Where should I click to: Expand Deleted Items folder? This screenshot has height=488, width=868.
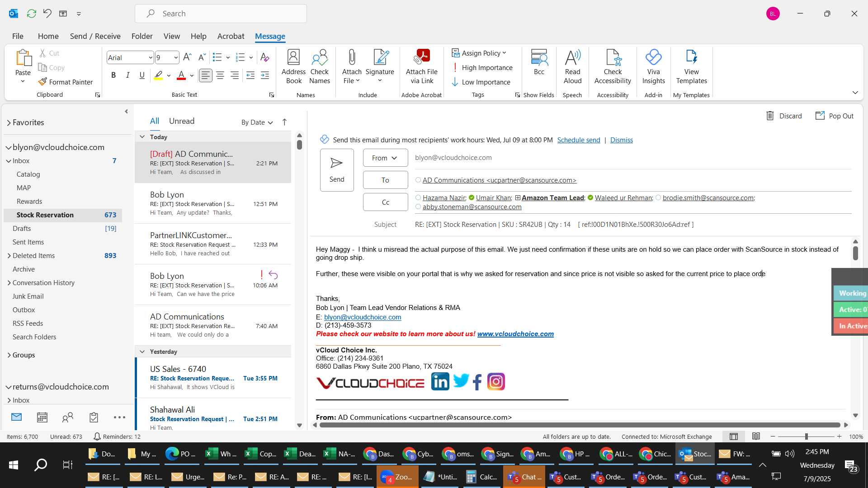coord(9,256)
